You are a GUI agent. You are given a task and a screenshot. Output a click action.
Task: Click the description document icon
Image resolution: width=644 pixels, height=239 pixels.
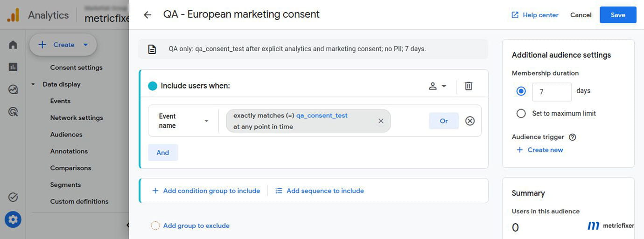tap(152, 49)
